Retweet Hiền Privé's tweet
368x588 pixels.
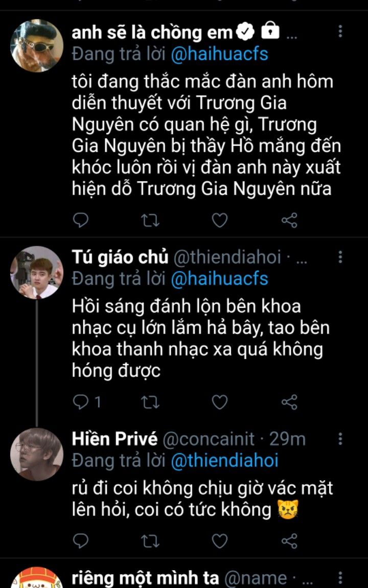(150, 540)
